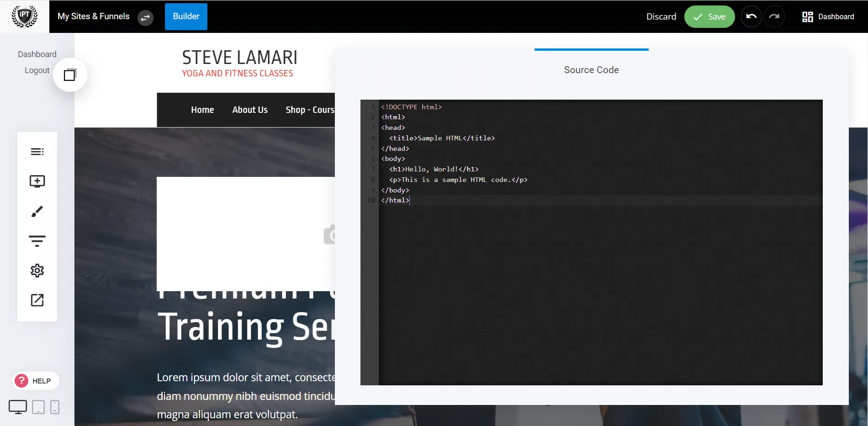Open the design brush tool
868x426 pixels.
[x=37, y=211]
